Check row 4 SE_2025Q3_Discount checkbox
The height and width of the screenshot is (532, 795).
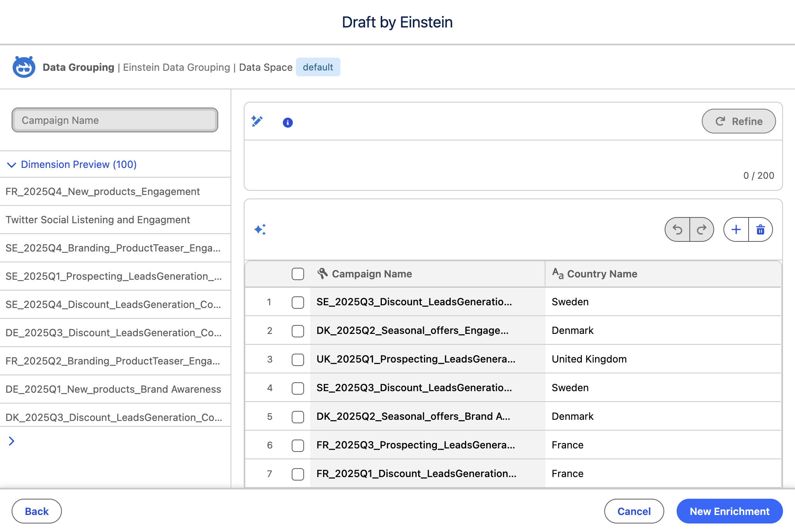pos(298,388)
